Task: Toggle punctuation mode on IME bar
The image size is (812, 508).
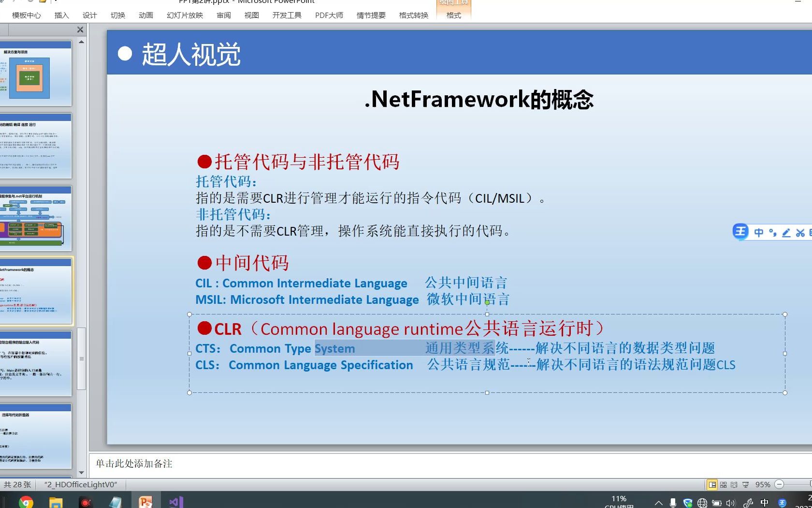Action: (772, 233)
